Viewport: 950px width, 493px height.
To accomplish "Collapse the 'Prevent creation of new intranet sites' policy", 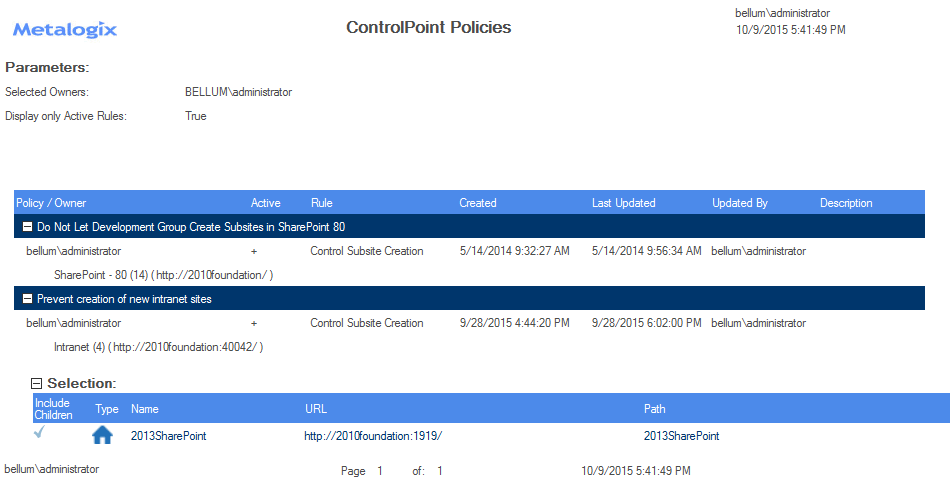I will click(27, 299).
